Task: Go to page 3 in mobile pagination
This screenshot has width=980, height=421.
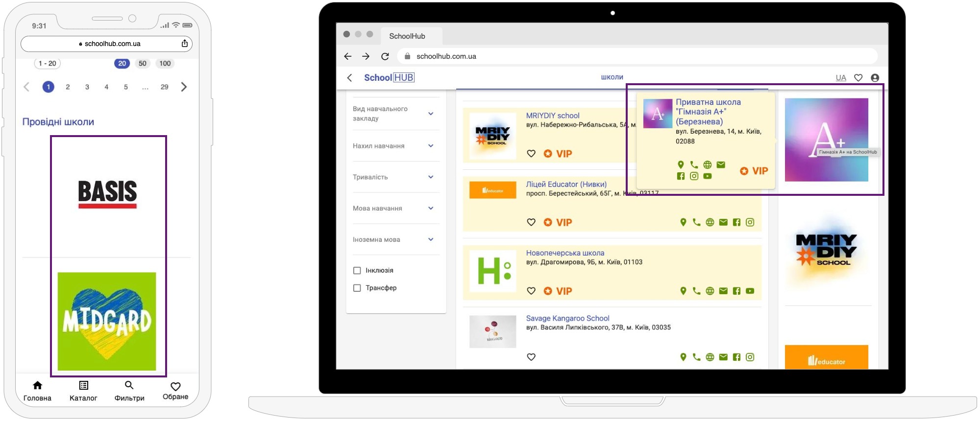Action: [87, 87]
